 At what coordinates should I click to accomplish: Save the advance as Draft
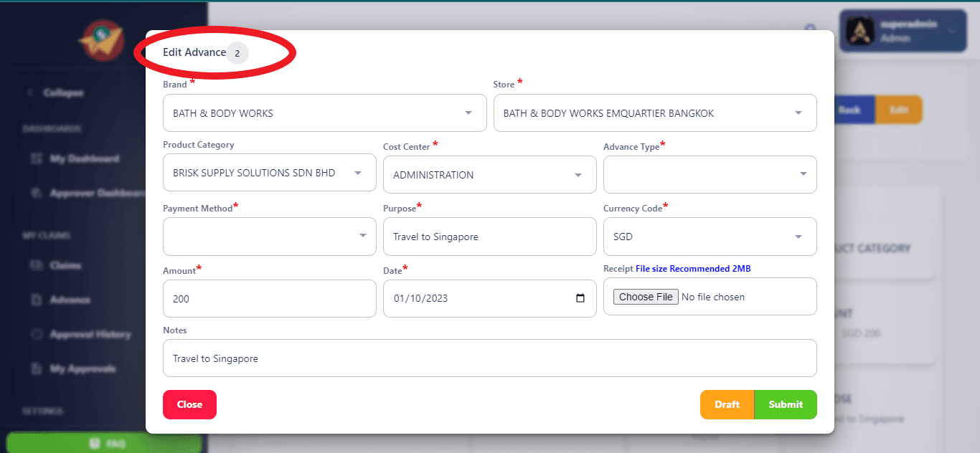tap(727, 404)
